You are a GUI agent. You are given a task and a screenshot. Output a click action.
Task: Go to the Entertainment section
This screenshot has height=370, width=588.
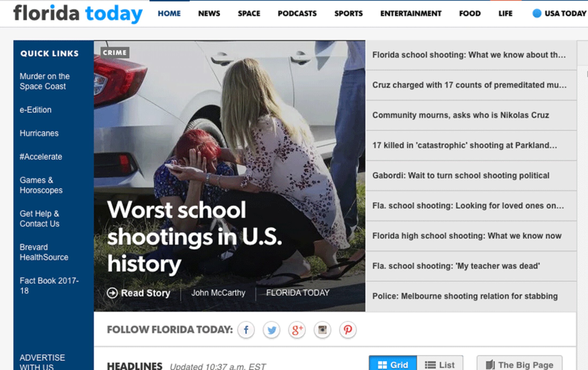(411, 13)
